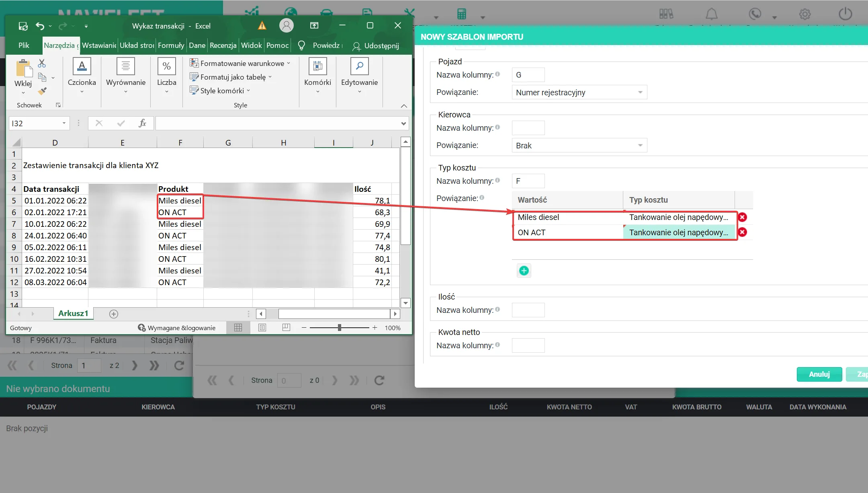Click the Excel zoom slider handle
868x493 pixels.
tap(340, 328)
